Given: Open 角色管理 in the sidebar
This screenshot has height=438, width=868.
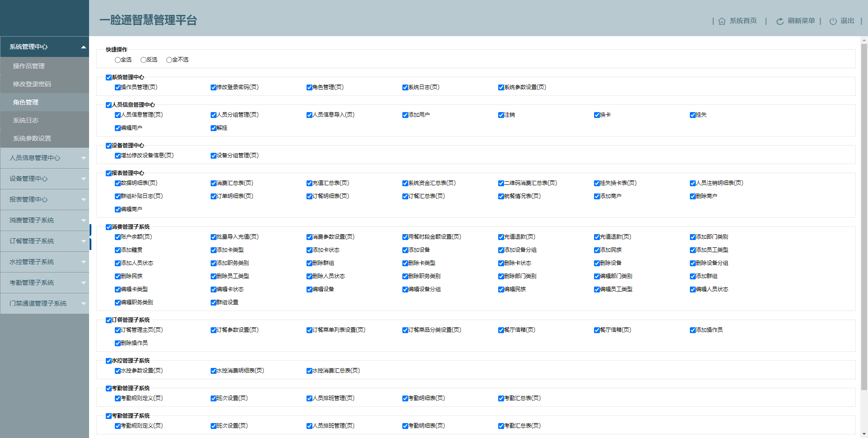Looking at the screenshot, I should pyautogui.click(x=44, y=102).
